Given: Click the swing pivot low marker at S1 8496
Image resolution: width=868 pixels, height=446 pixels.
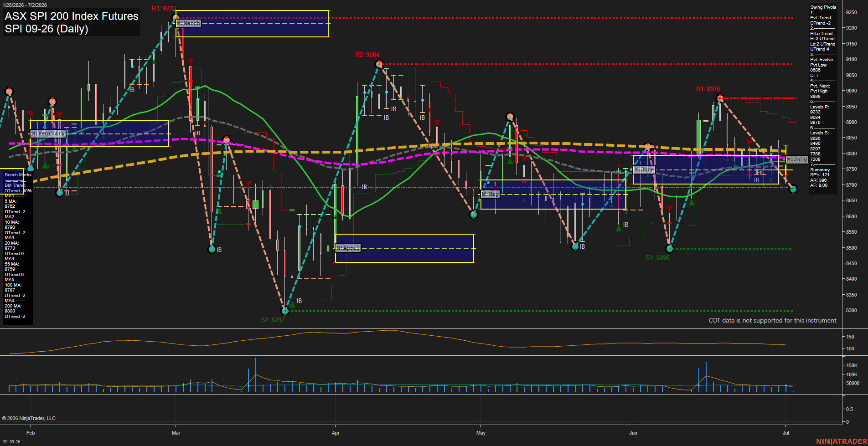Looking at the screenshot, I should click(670, 249).
